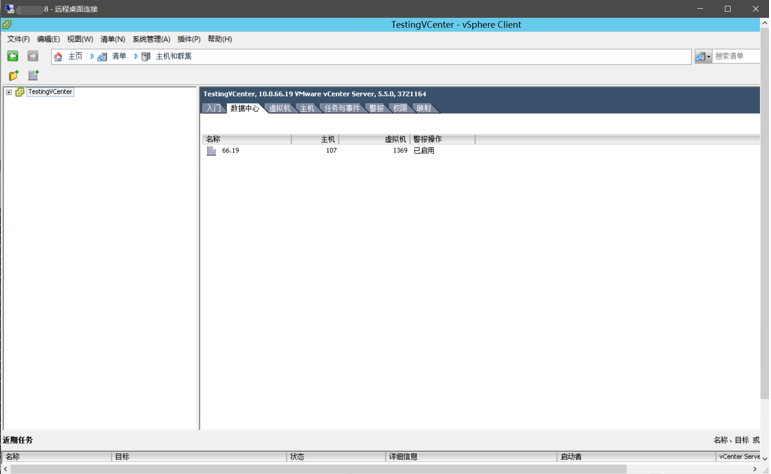Click the 主机和群集 hosts and clusters icon
Image resolution: width=771 pixels, height=474 pixels.
(146, 57)
